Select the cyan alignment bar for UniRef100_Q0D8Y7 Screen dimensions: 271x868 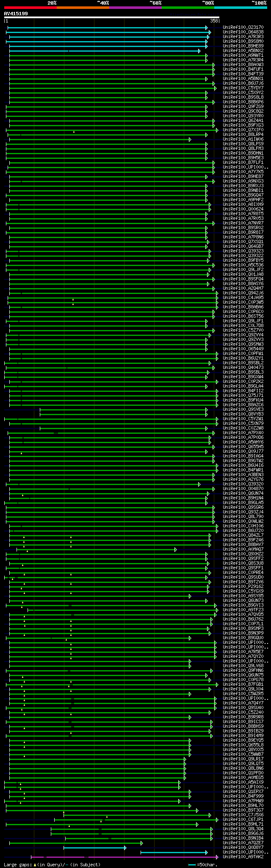(95, 848)
